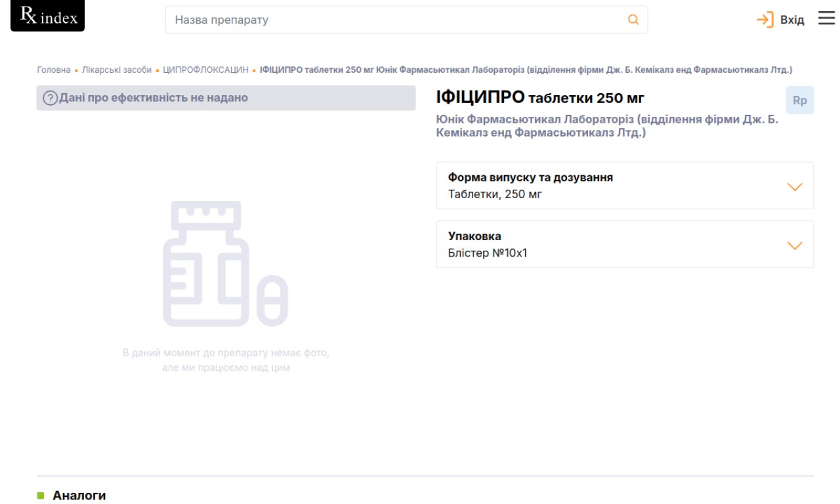Open ЦИПРОФЛОКСАЦИН breadcrumb link
Image resolution: width=840 pixels, height=504 pixels.
(x=205, y=70)
